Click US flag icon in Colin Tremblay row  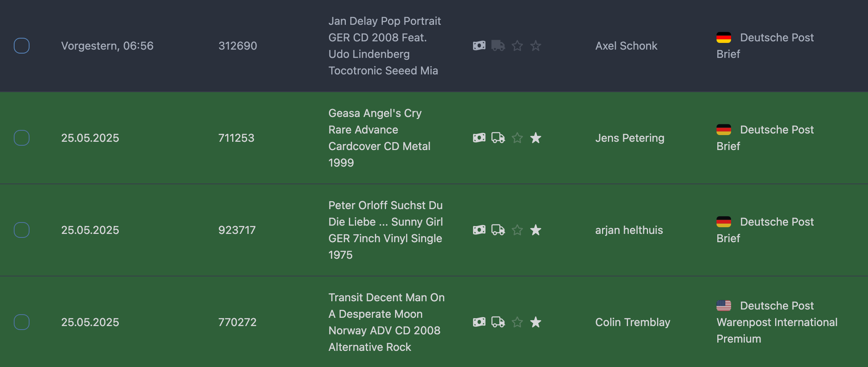point(724,305)
